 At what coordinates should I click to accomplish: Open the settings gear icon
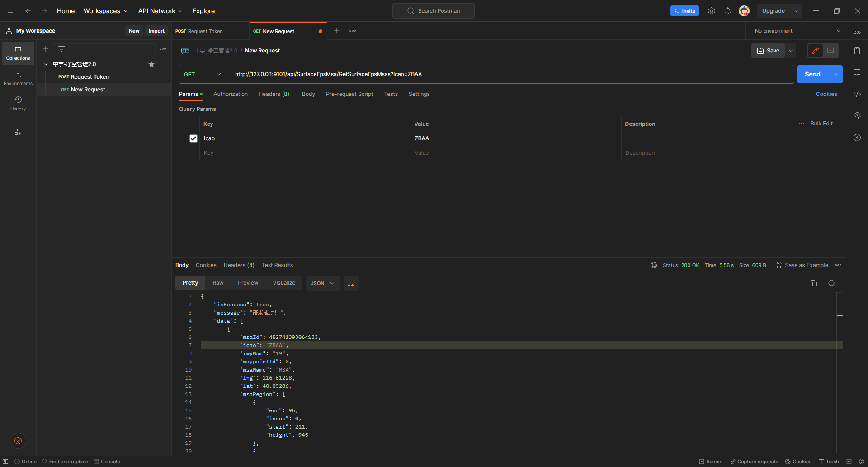pos(712,11)
